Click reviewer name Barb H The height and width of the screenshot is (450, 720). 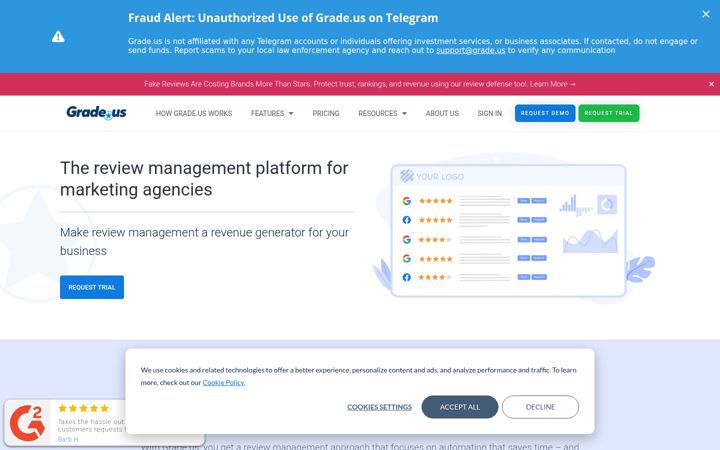[x=68, y=439]
